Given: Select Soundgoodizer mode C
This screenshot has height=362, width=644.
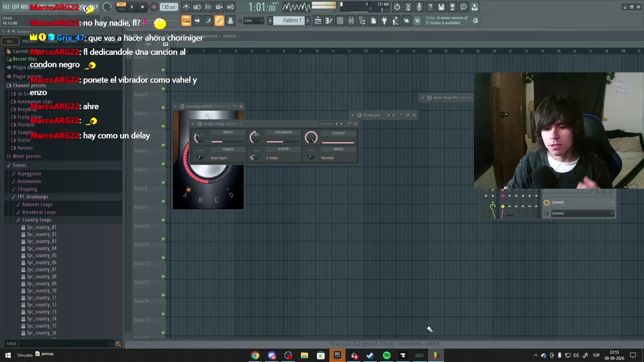Looking at the screenshot, I should (216, 200).
